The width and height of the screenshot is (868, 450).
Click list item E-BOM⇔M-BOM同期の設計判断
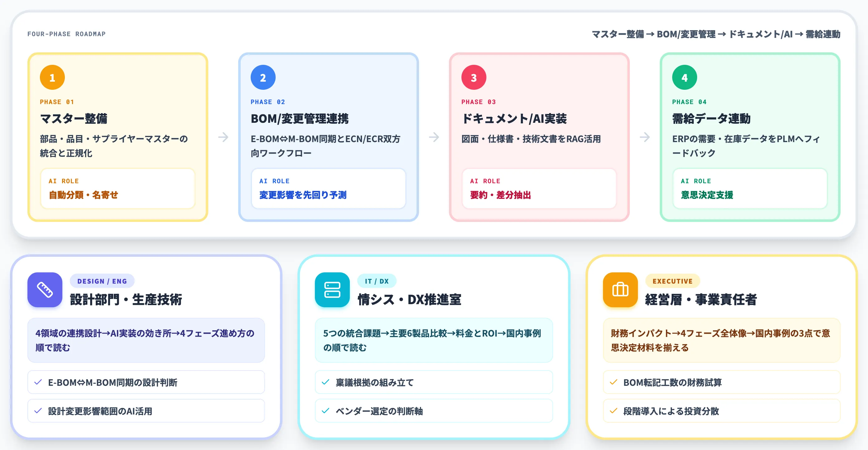pyautogui.click(x=146, y=382)
